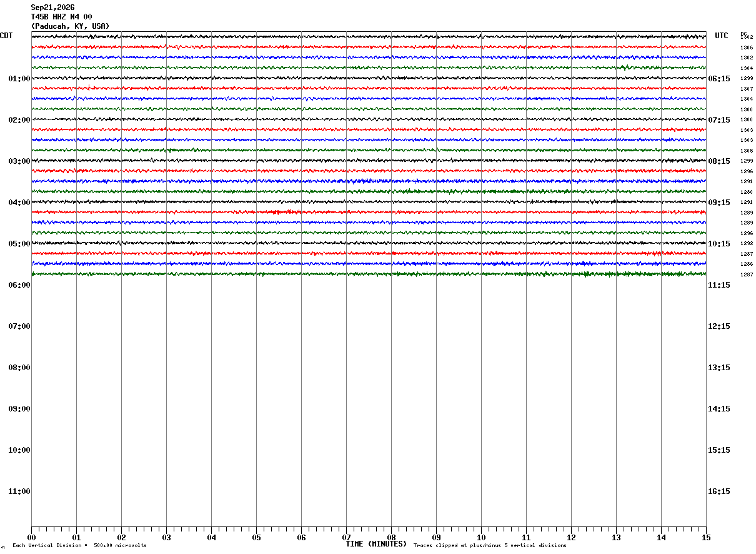756x554 pixels.
Task: Click the 11:00 CDT time label
Action: [19, 491]
